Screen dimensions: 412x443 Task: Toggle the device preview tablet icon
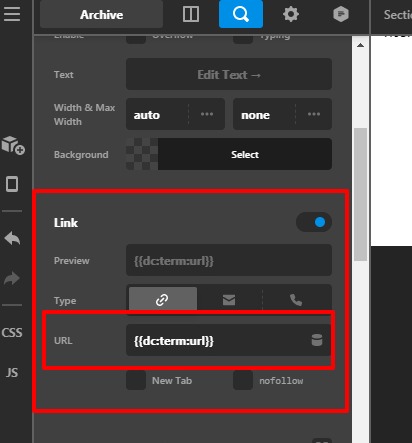click(x=12, y=184)
